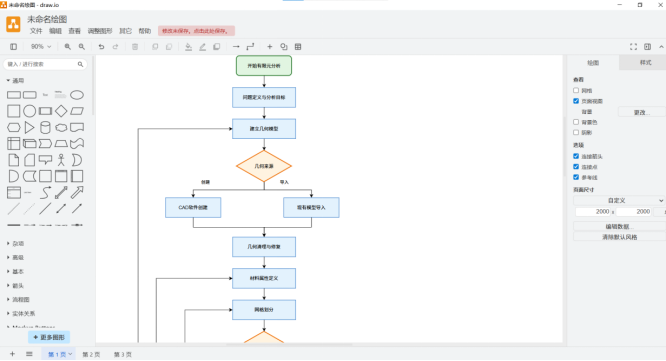Image resolution: width=666 pixels, height=361 pixels.
Task: Select the callout speech bubble shape
Action: coord(45,160)
